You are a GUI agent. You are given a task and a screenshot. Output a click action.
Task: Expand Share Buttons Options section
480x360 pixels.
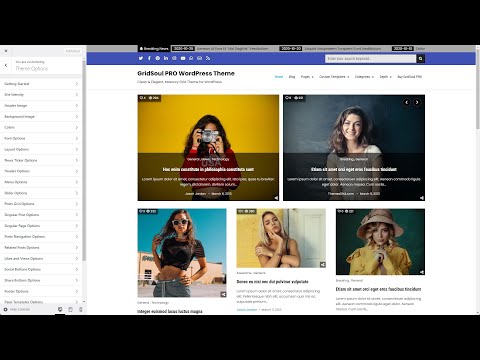(x=41, y=280)
